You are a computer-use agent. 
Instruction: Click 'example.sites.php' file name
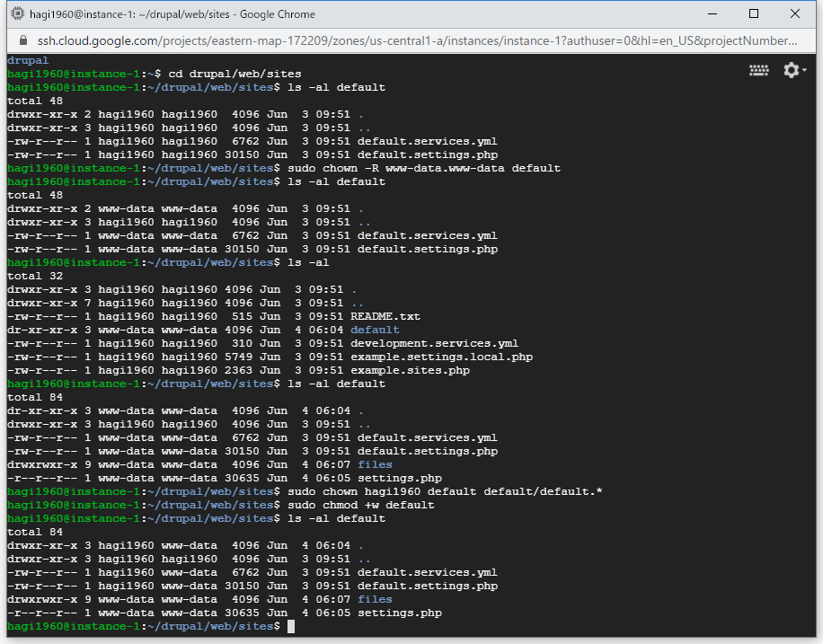(x=410, y=371)
